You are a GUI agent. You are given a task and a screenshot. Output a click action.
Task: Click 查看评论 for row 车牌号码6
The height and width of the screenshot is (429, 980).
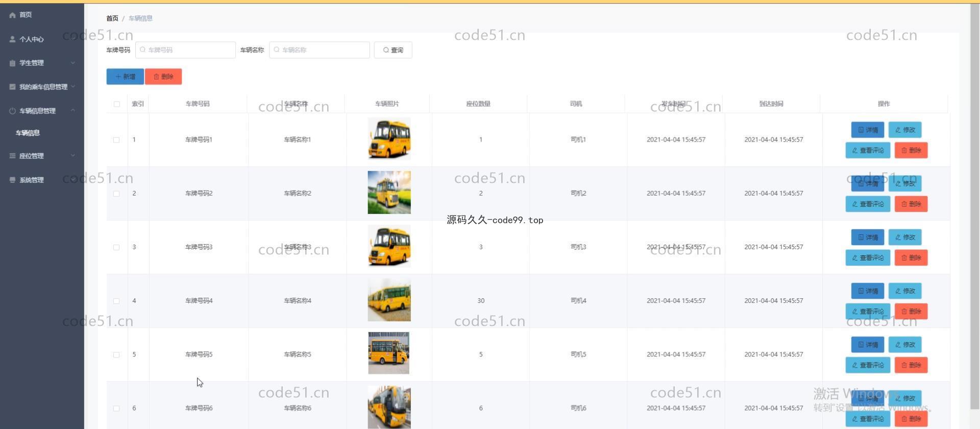(x=868, y=418)
